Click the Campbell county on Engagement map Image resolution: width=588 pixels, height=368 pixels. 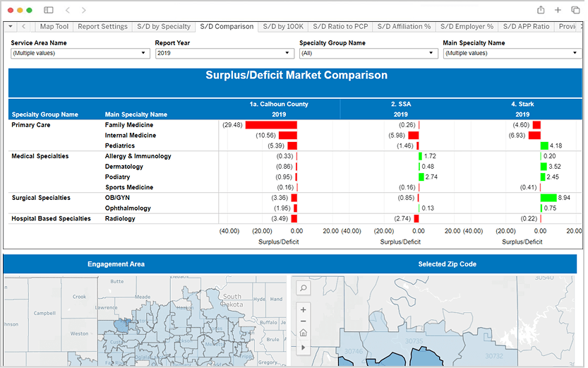point(44,313)
